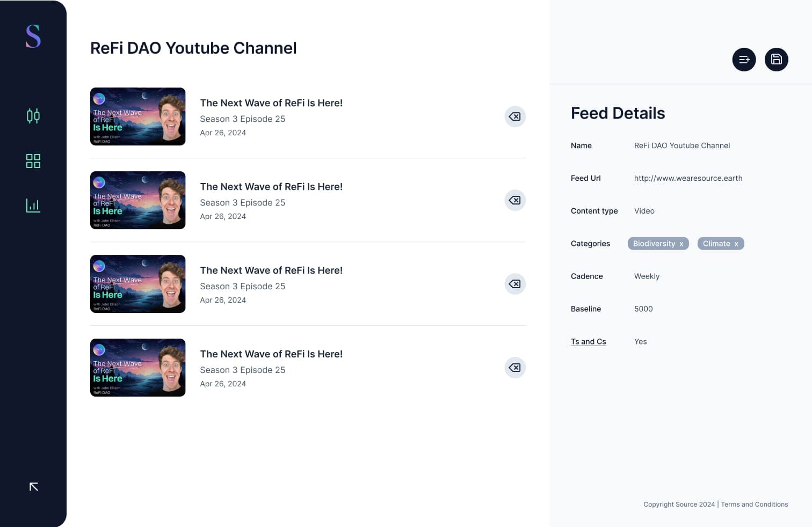Click the first episode thumbnail
The width and height of the screenshot is (812, 527).
[137, 116]
